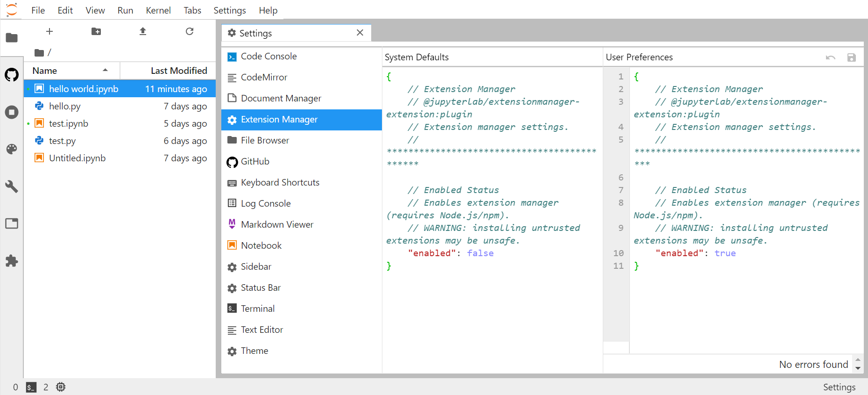This screenshot has width=868, height=395.
Task: Select hello.py file
Action: click(120, 106)
